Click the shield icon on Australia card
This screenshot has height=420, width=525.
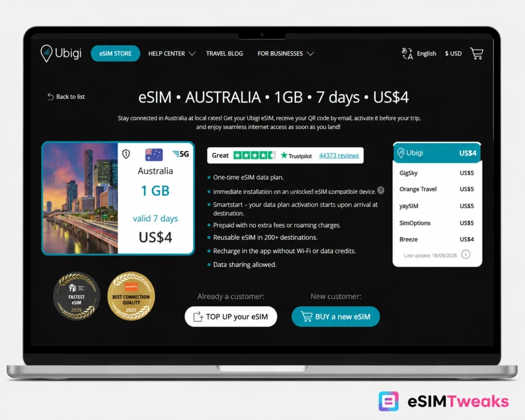pyautogui.click(x=126, y=154)
